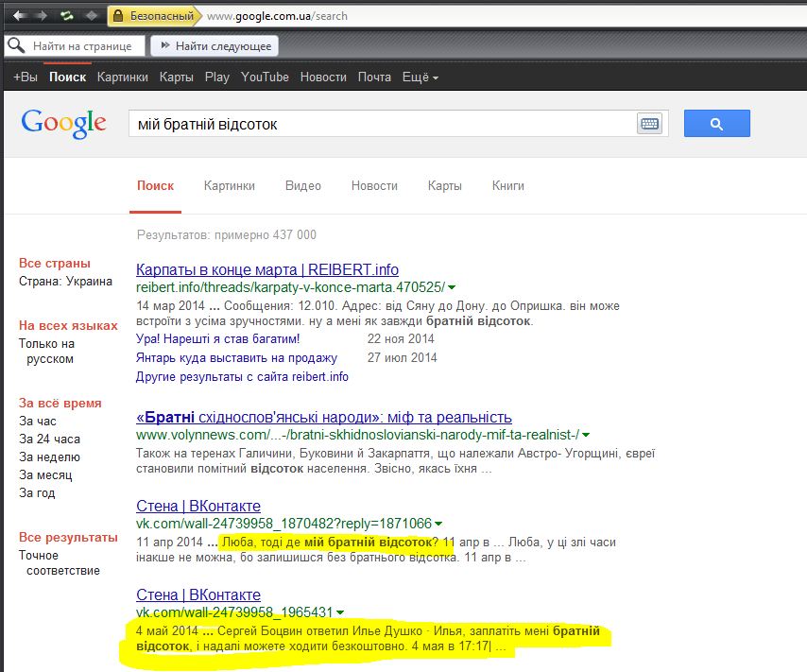Open the dropdown arrow beside the volynnews.com URL
807x672 pixels.
pyautogui.click(x=586, y=435)
